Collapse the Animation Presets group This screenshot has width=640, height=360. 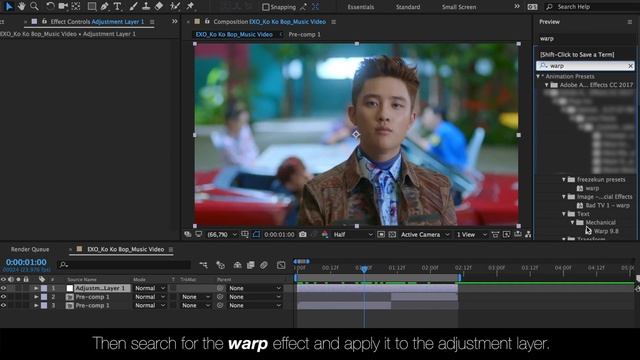(538, 76)
